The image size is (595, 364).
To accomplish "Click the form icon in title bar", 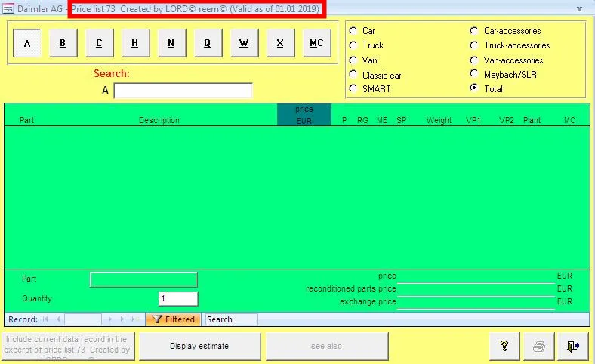I will (8, 8).
